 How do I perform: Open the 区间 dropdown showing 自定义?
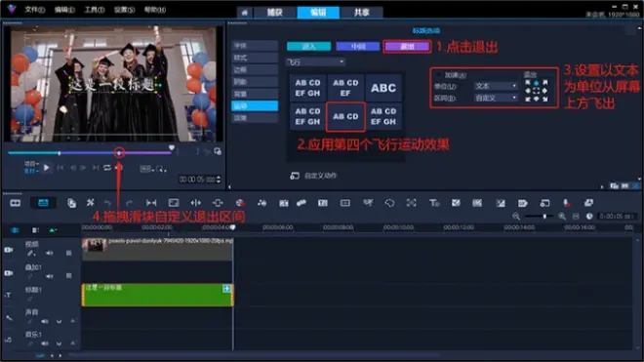point(496,98)
